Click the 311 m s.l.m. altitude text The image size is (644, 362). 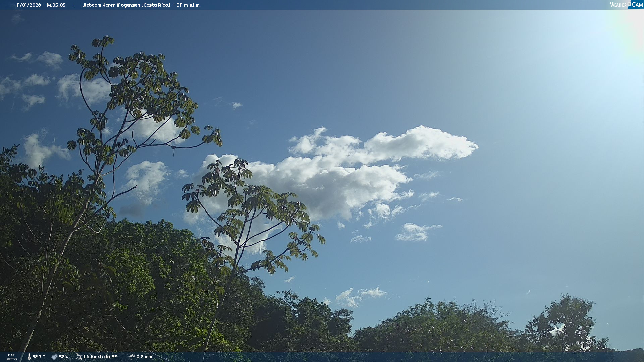pos(189,5)
